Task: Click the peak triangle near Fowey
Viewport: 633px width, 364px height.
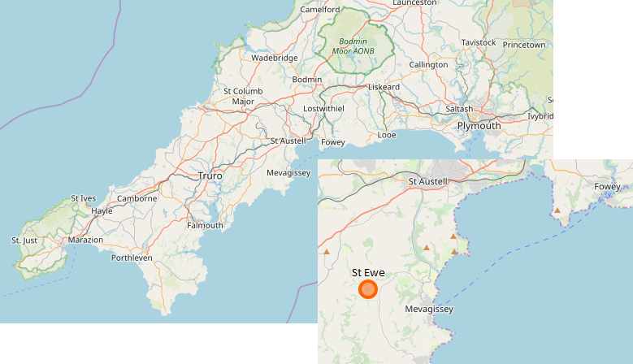Action: [557, 210]
